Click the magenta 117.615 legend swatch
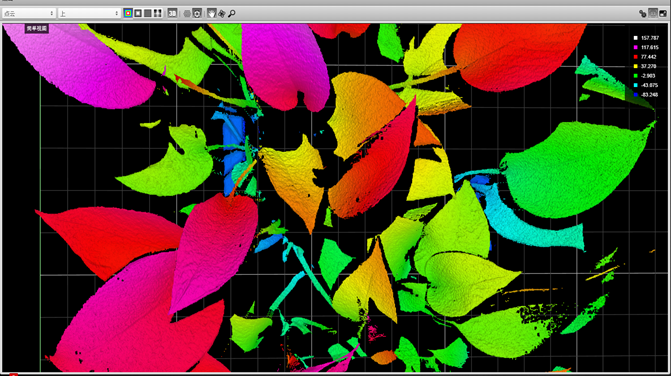Image resolution: width=671 pixels, height=376 pixels. (635, 47)
